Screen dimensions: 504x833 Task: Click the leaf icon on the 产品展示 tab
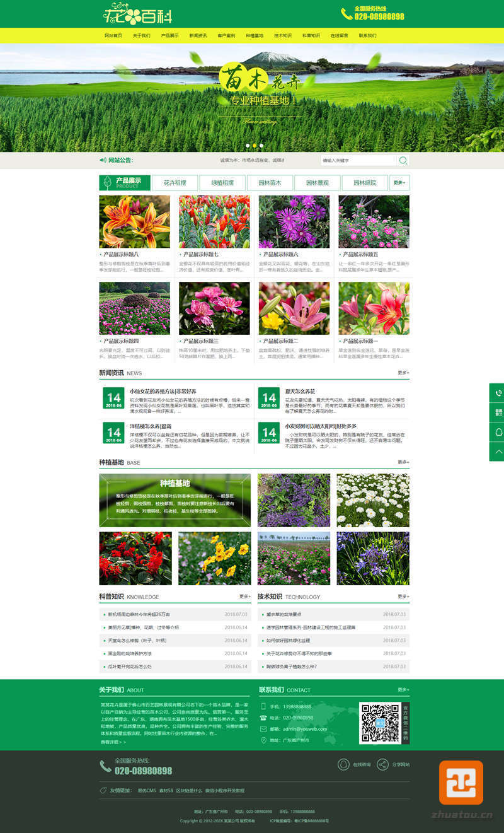pyautogui.click(x=107, y=183)
